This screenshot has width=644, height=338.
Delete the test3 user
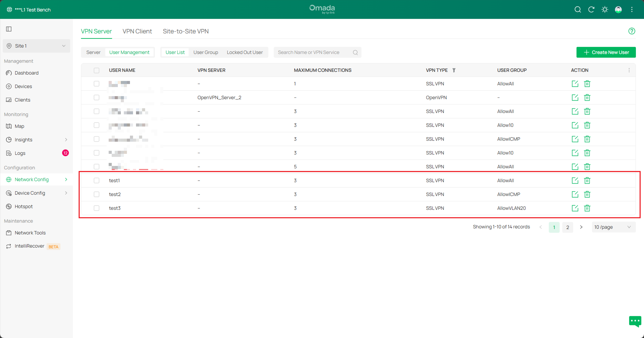[587, 208]
